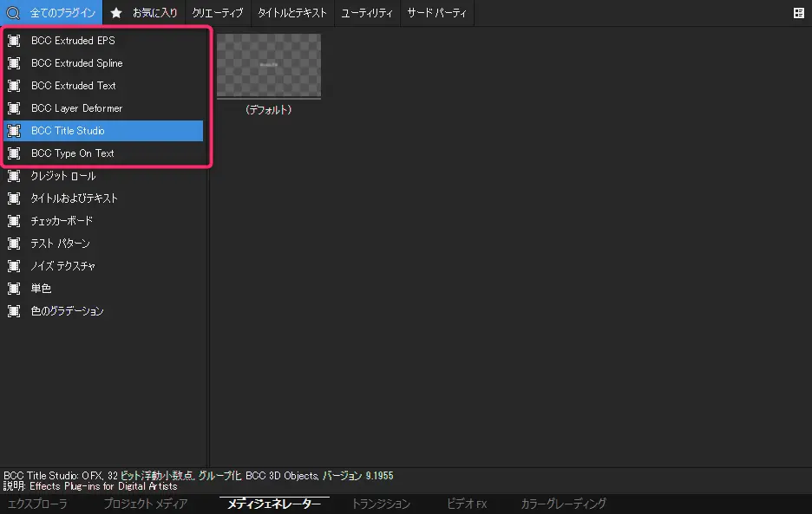The width and height of the screenshot is (812, 514).
Task: Select the チェッカーボード generator
Action: click(x=103, y=221)
